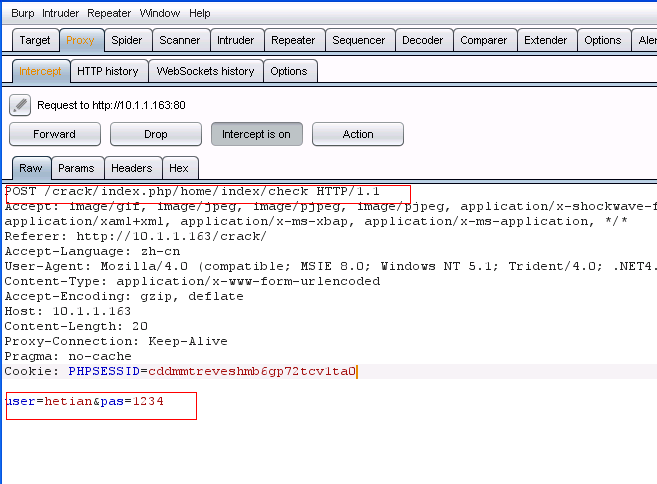657x484 pixels.
Task: Open the Burp menu
Action: click(x=23, y=13)
